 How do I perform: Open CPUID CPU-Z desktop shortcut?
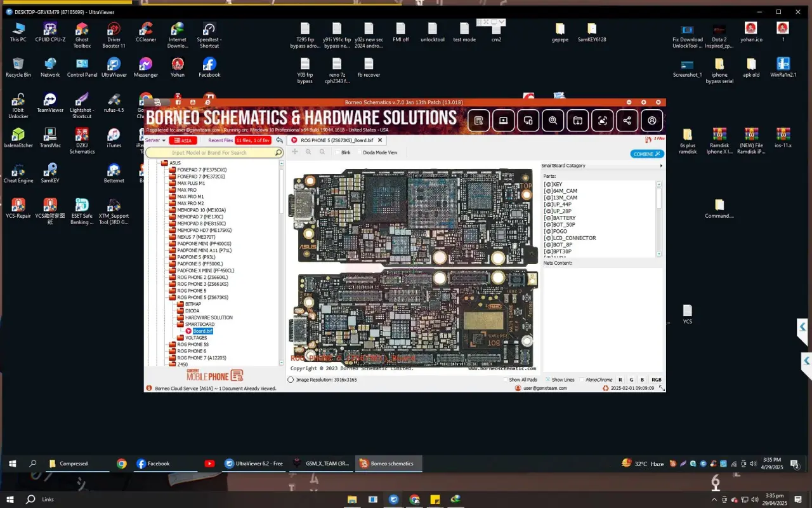50,34
